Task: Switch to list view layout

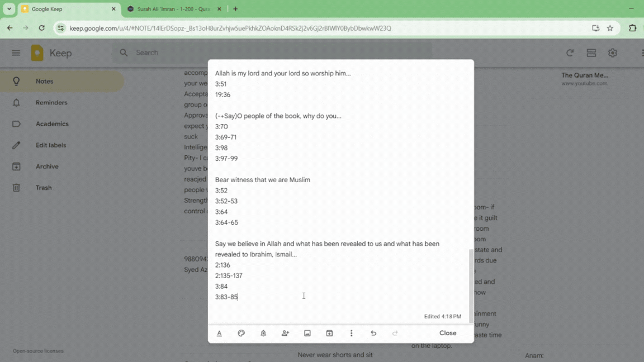Action: pos(591,53)
